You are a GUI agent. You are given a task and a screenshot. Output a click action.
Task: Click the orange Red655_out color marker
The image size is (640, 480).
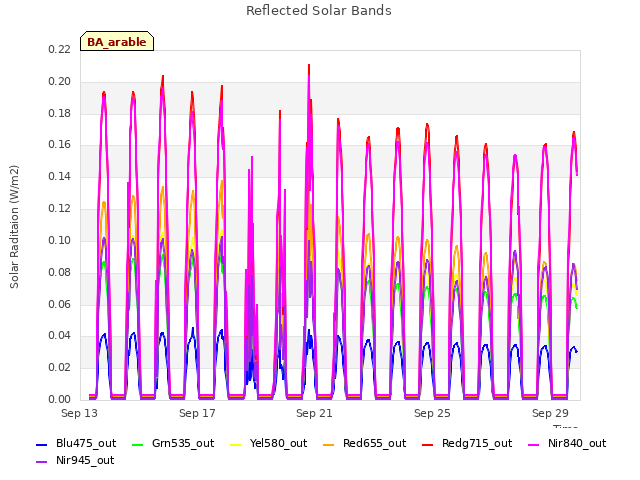pyautogui.click(x=328, y=444)
